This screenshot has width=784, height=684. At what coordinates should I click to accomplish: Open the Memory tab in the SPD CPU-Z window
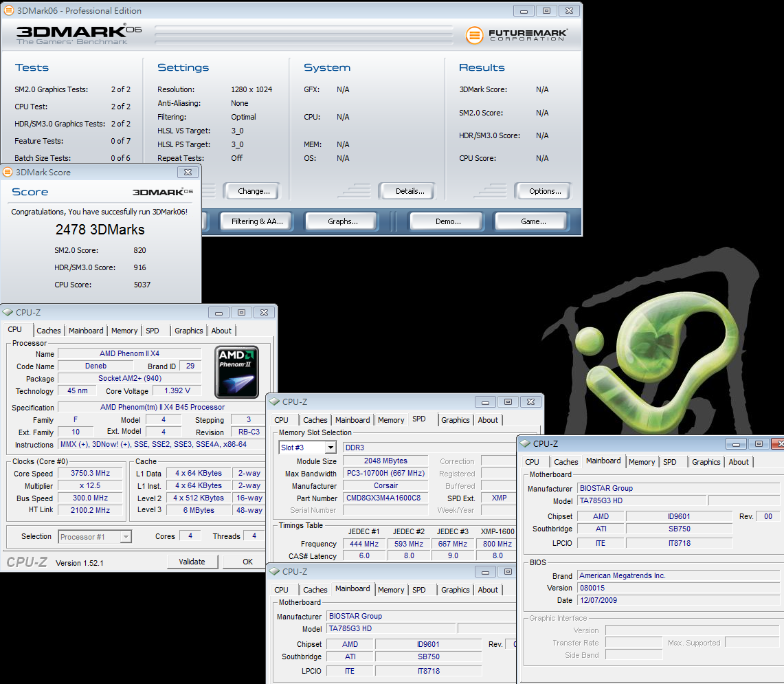390,420
